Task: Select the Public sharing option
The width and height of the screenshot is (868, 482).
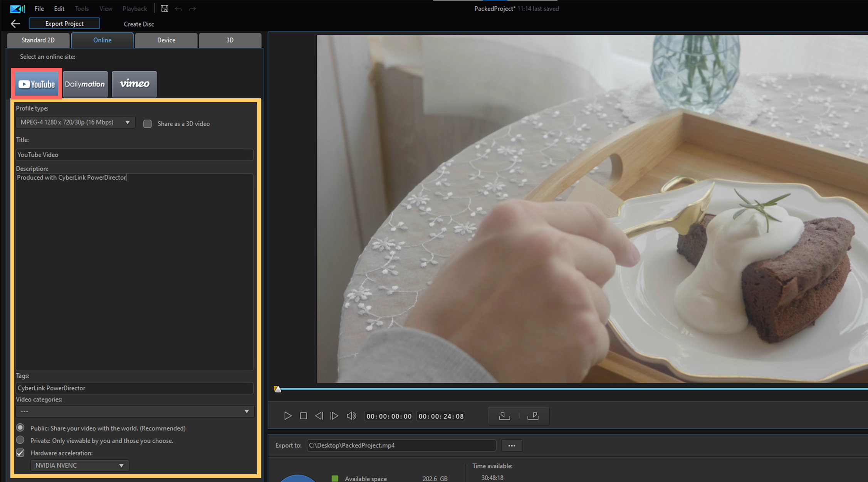Action: point(20,428)
